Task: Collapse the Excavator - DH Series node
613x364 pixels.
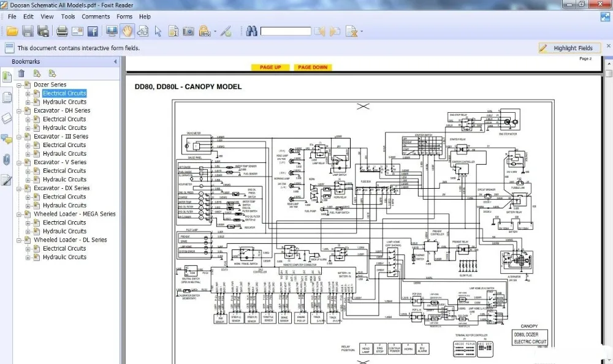Action: click(x=19, y=111)
